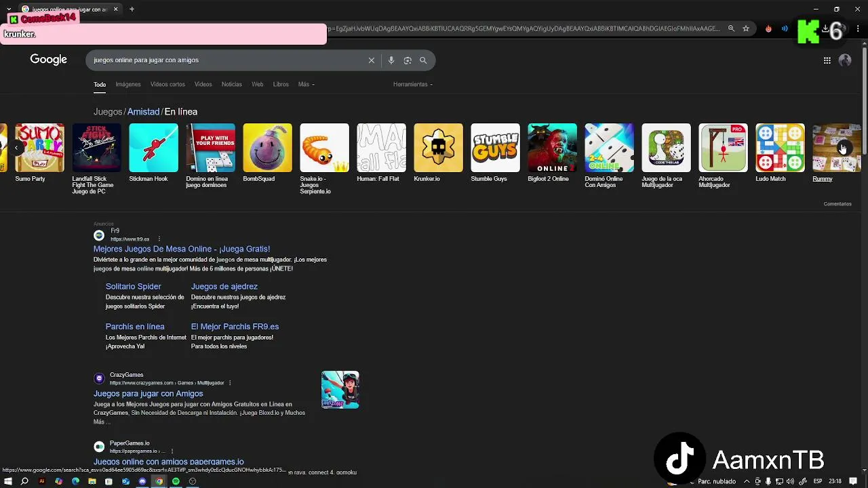Open El Mejor Parchís FR9.es link
The height and width of the screenshot is (488, 868).
point(235,327)
